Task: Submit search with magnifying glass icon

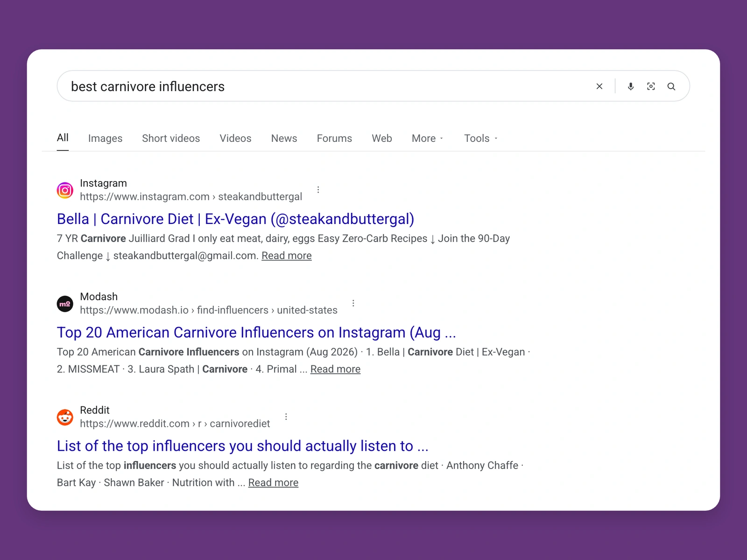Action: coord(671,86)
